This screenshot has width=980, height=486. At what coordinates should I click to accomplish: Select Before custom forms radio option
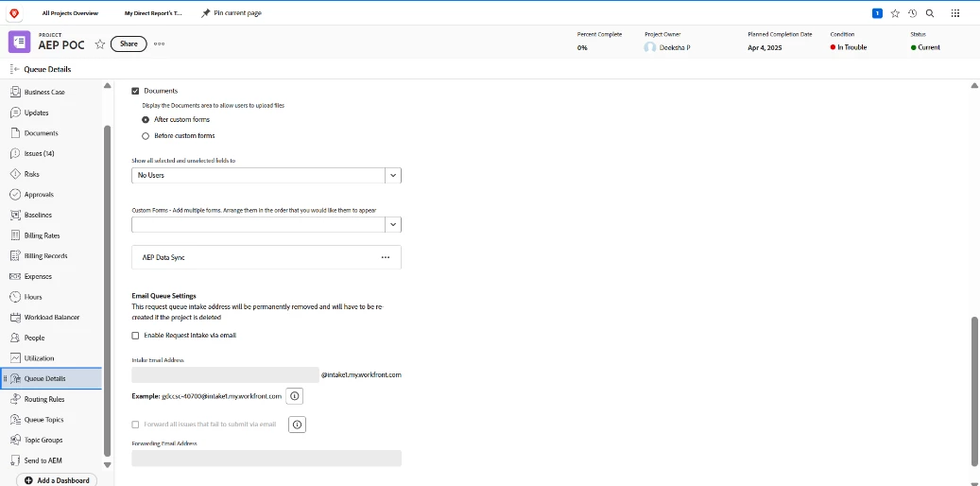(x=146, y=136)
